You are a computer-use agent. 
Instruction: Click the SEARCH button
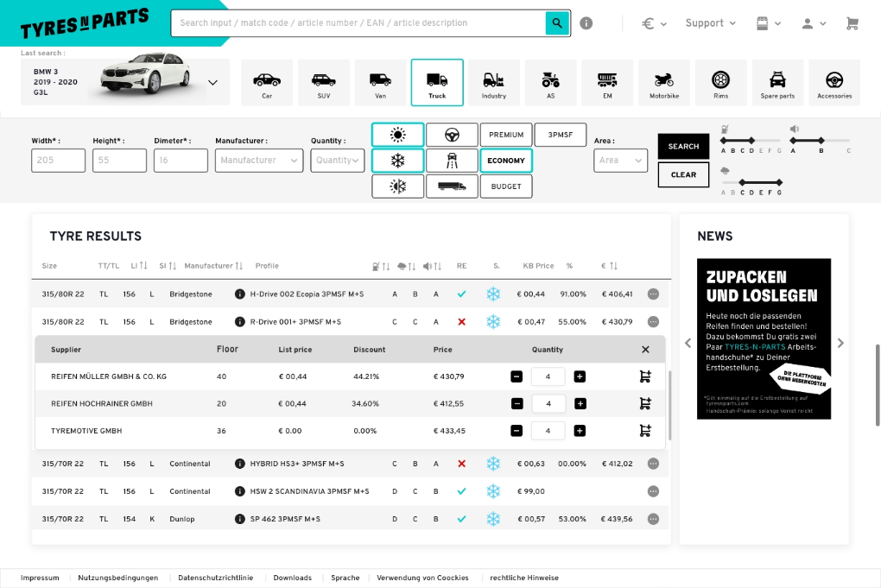coord(683,147)
